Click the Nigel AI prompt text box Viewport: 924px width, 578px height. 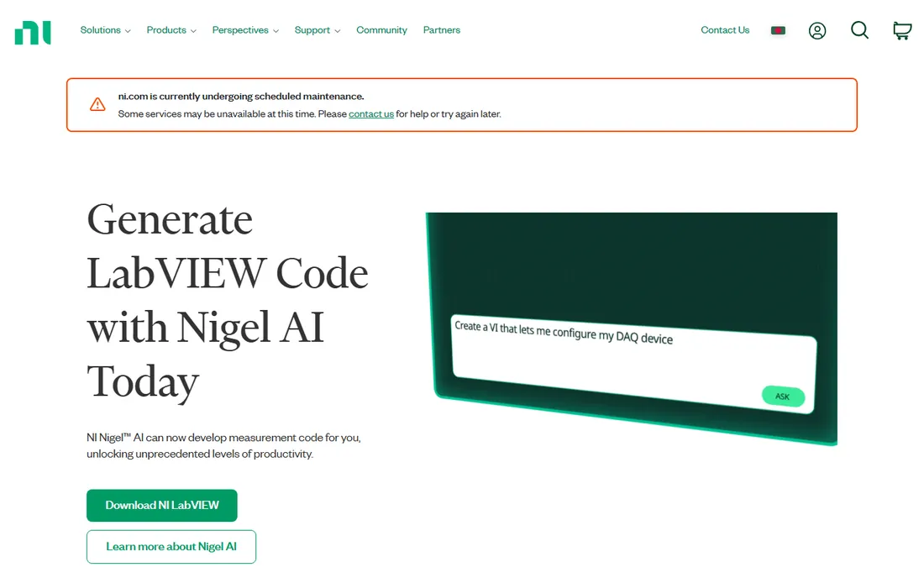click(633, 364)
